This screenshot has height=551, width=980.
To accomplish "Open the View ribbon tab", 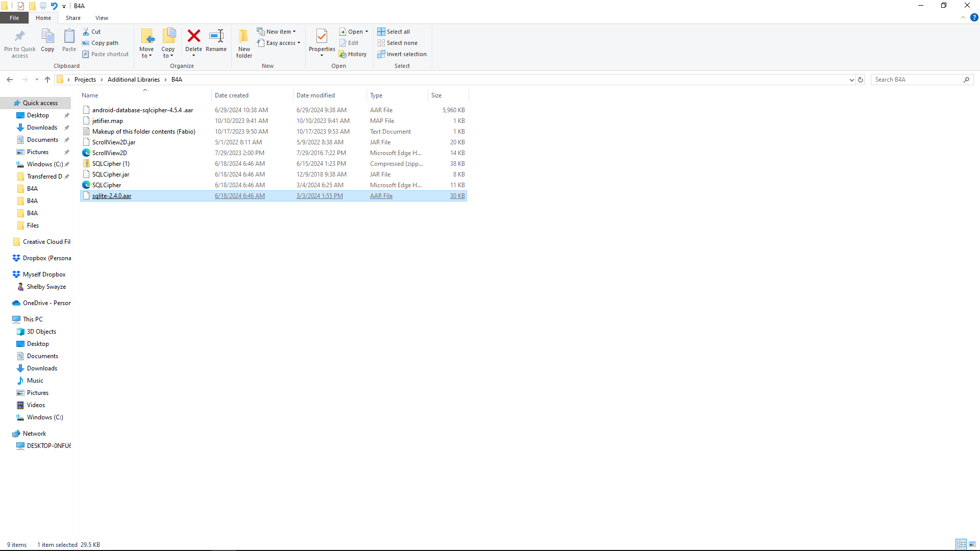I will click(102, 18).
